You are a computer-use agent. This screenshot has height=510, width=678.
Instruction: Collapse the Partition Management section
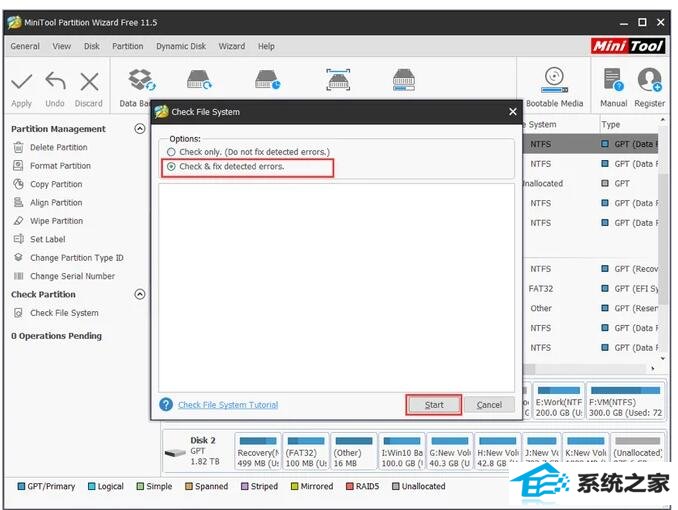coord(140,128)
